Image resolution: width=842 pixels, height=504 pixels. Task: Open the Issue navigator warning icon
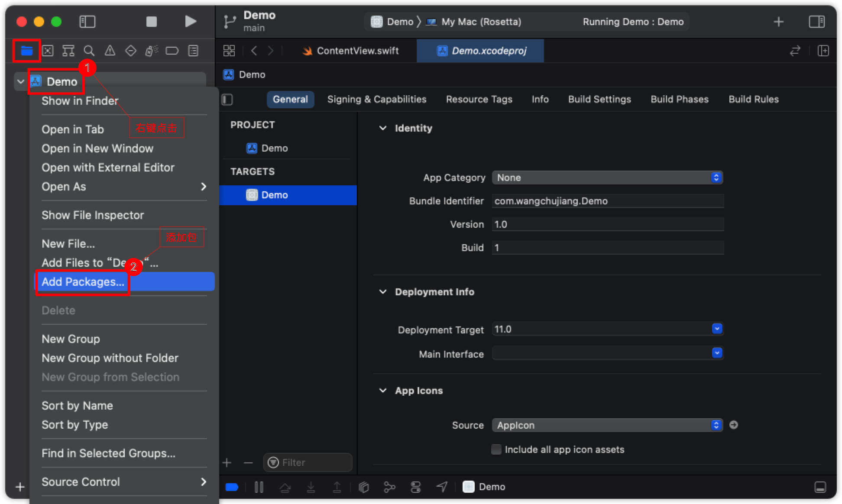click(x=110, y=51)
